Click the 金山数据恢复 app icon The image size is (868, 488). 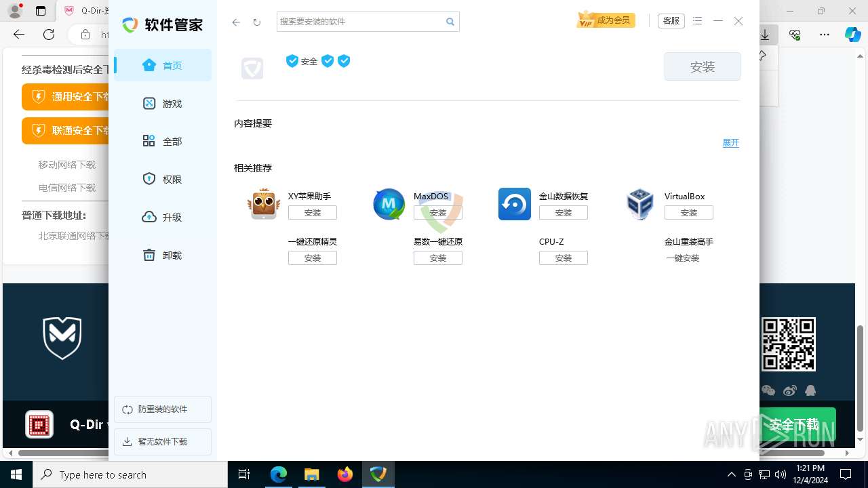[515, 204]
